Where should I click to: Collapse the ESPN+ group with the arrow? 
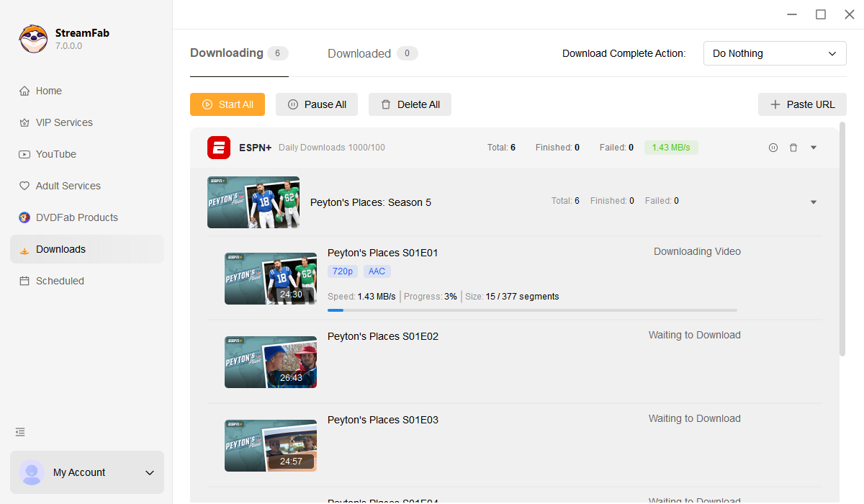coord(814,148)
